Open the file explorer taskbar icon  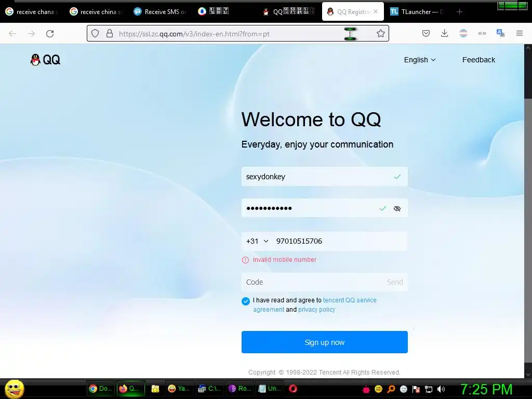pos(155,389)
